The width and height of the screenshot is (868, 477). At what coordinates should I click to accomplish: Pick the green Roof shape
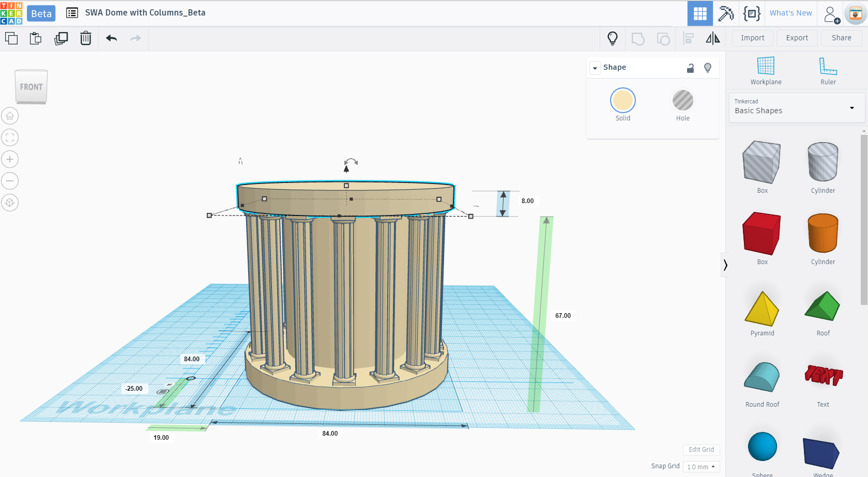(x=823, y=306)
